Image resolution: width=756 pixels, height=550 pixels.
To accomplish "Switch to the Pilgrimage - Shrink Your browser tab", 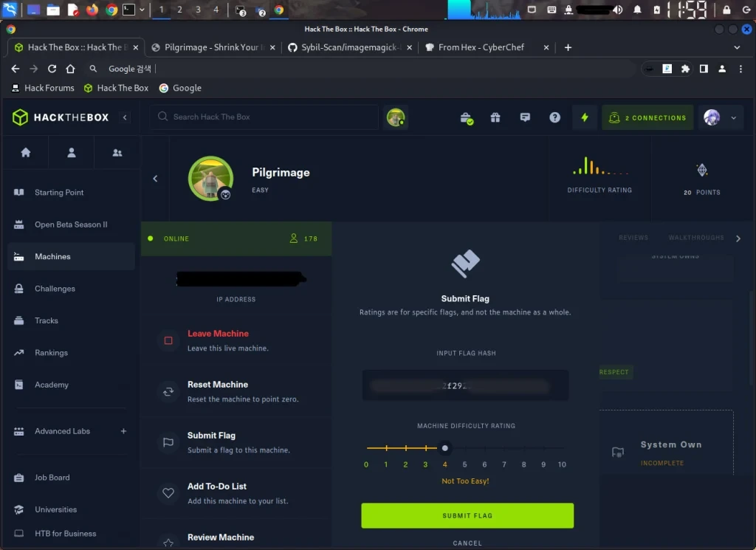I will (x=212, y=47).
